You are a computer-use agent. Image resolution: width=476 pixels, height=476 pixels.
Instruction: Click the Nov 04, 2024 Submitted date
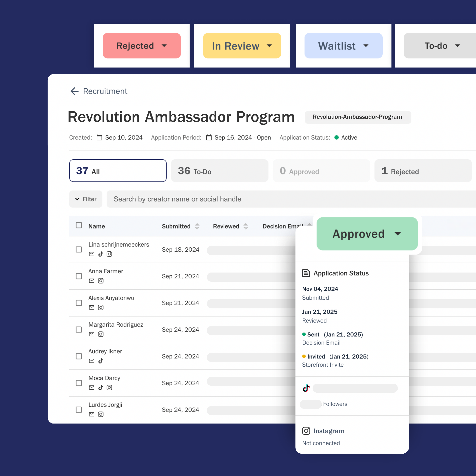click(320, 289)
